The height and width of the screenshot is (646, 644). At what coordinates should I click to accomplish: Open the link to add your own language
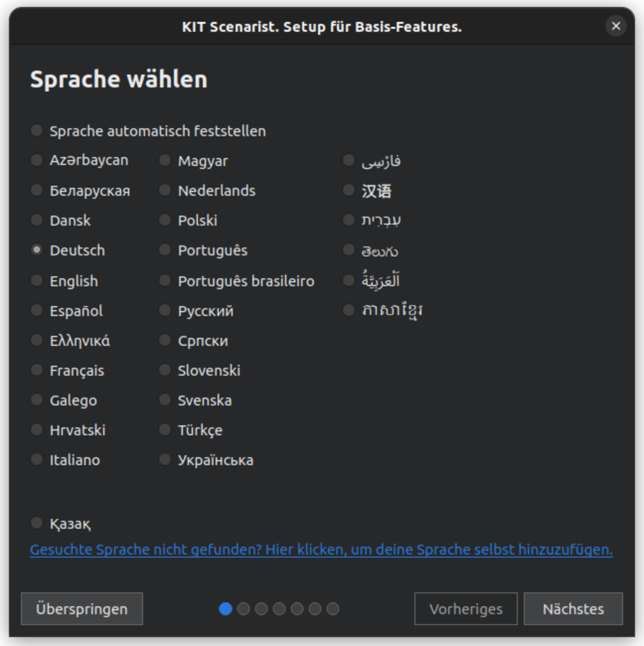tap(321, 550)
